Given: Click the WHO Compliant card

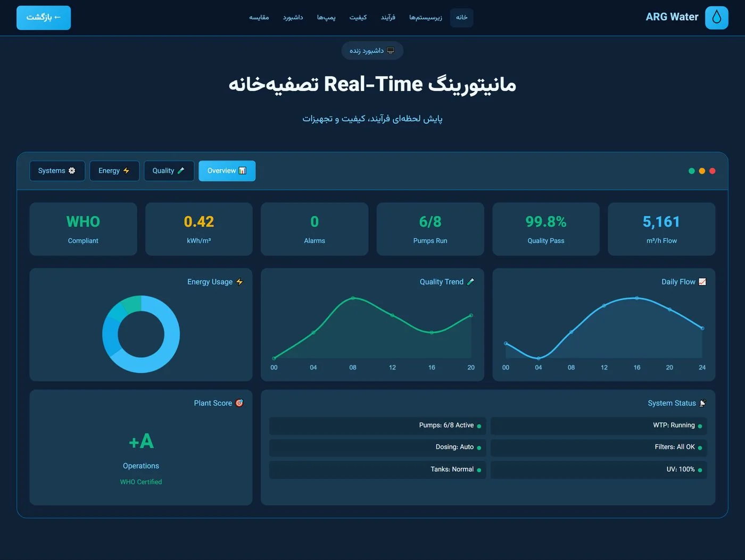Looking at the screenshot, I should (x=83, y=229).
